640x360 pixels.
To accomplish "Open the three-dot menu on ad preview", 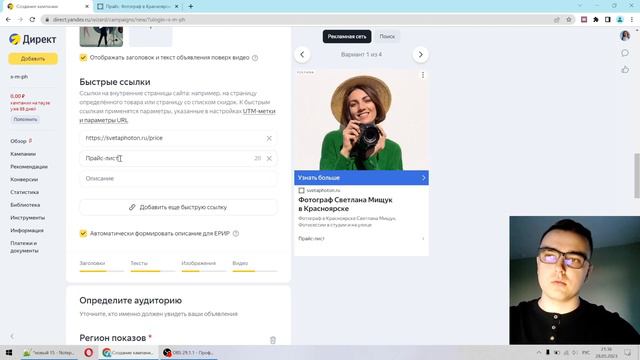I will point(423,75).
